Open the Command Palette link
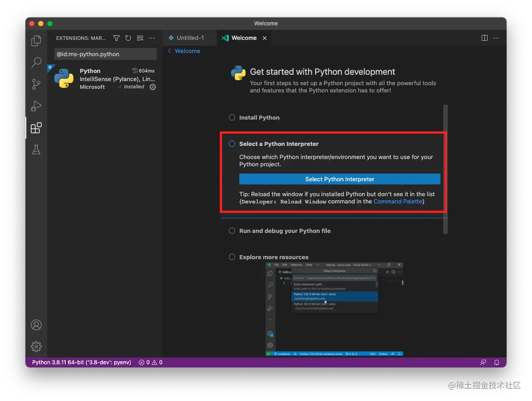 tap(398, 202)
